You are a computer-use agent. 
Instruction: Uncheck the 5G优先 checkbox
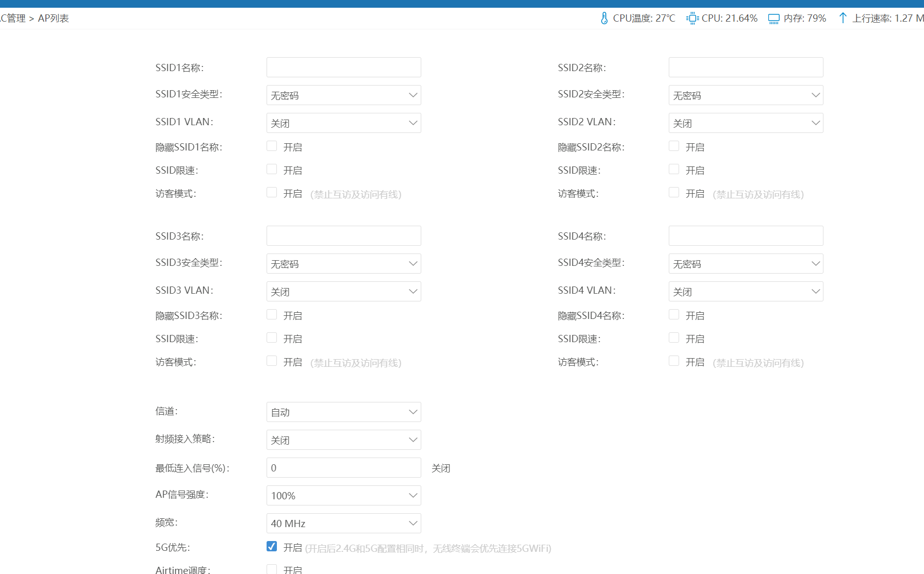point(272,547)
